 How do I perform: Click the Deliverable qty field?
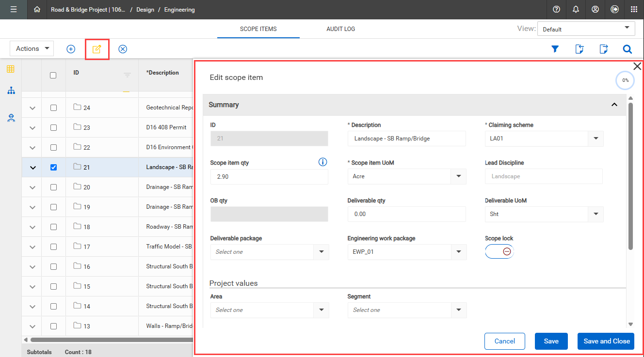point(407,214)
